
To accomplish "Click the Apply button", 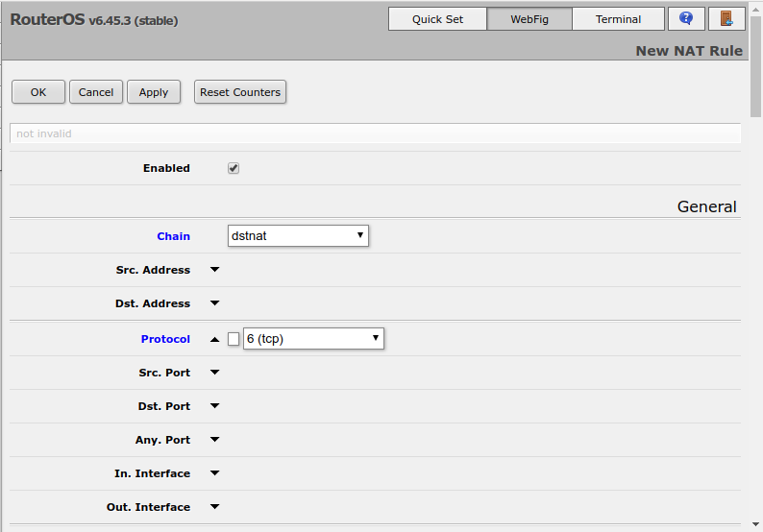I will pyautogui.click(x=154, y=92).
